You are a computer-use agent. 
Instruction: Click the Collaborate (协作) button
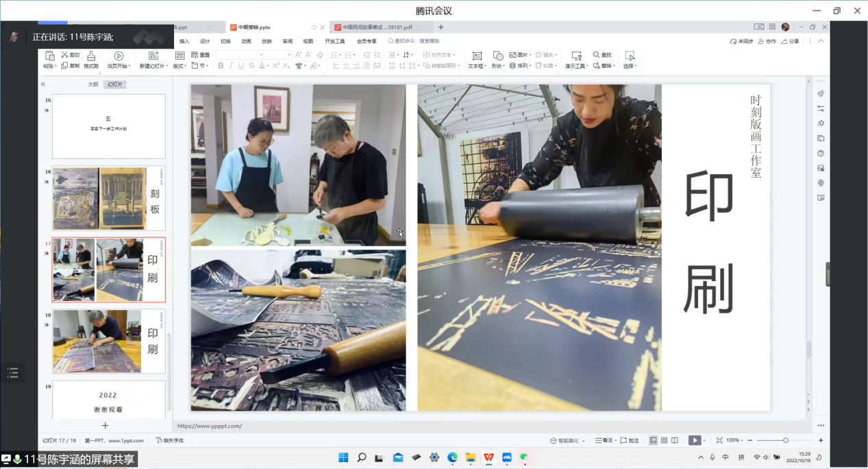coord(767,41)
